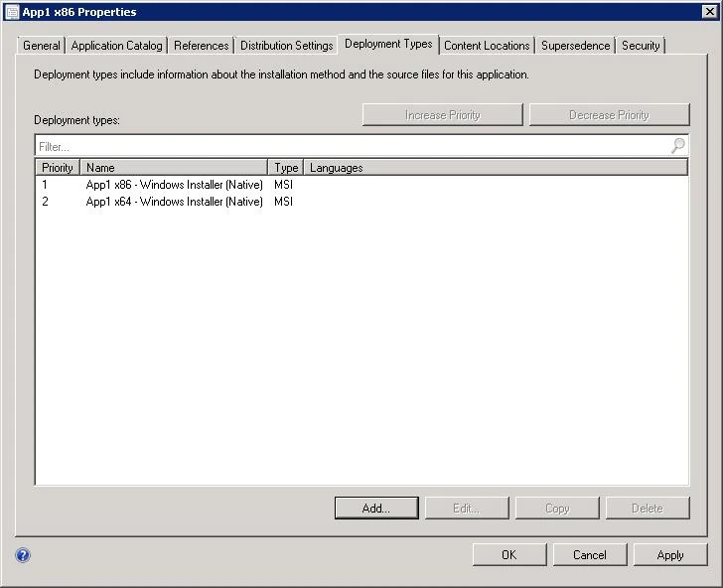Open the Content Locations tab
This screenshot has height=588, width=723.
click(487, 46)
